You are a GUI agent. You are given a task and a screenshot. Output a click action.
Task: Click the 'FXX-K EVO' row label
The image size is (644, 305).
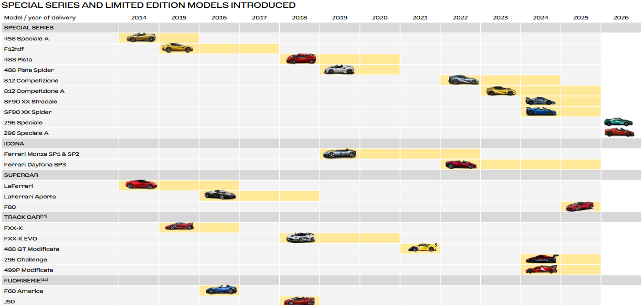(20, 238)
